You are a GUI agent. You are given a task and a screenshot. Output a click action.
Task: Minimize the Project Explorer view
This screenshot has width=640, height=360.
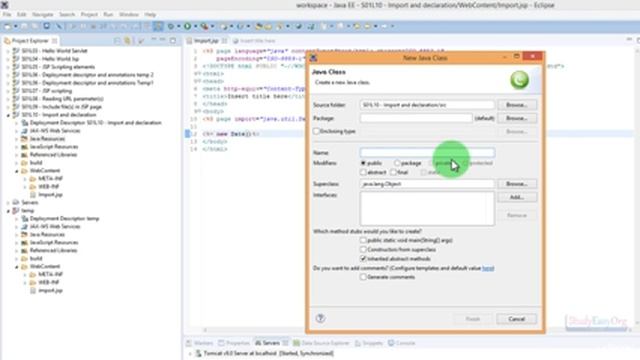pos(162,40)
